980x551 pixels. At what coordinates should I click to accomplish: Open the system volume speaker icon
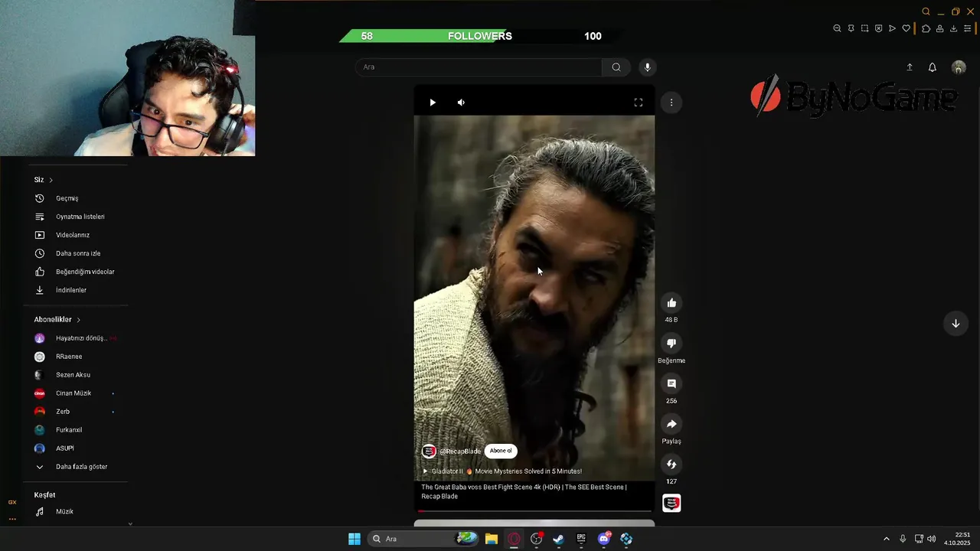point(931,539)
